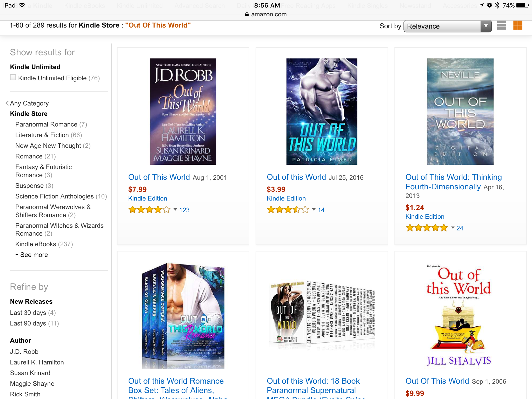This screenshot has width=532, height=399.
Task: Filter by author Laurell K. Hamilton
Action: coord(37,362)
